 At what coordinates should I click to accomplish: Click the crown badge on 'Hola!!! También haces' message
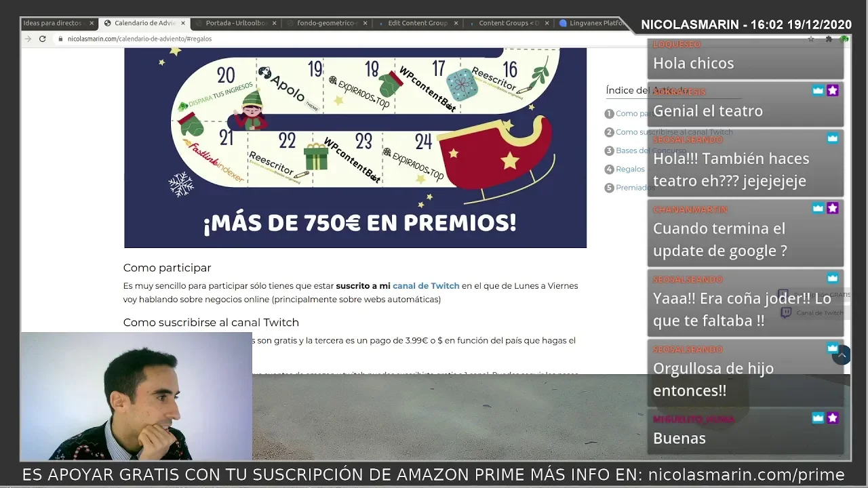(x=833, y=138)
